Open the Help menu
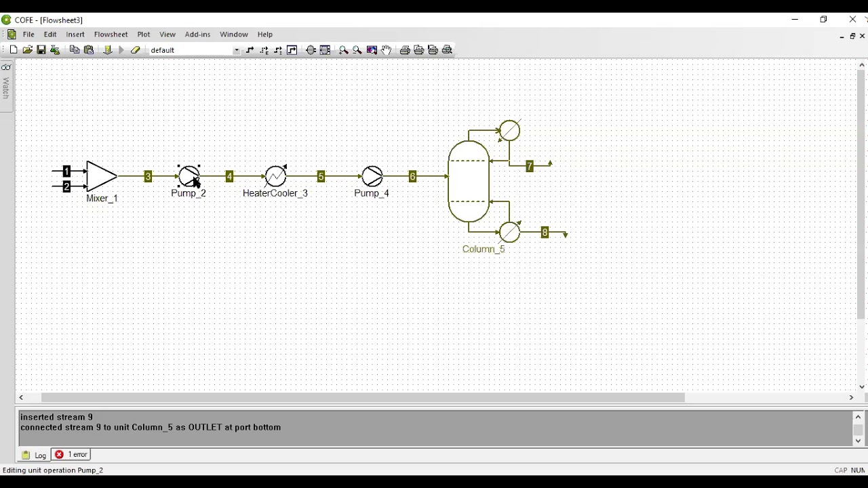 pyautogui.click(x=265, y=35)
